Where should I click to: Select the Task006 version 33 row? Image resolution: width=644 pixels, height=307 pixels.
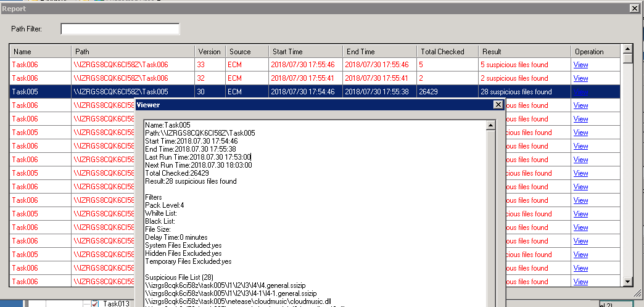[123, 65]
